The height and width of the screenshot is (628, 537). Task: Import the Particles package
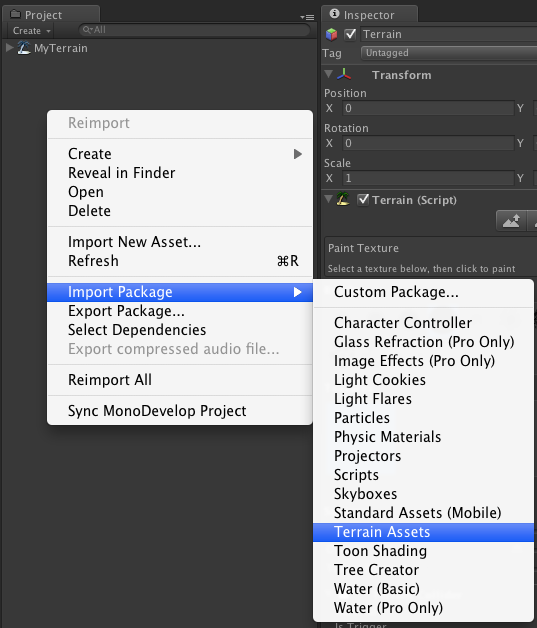click(423, 418)
